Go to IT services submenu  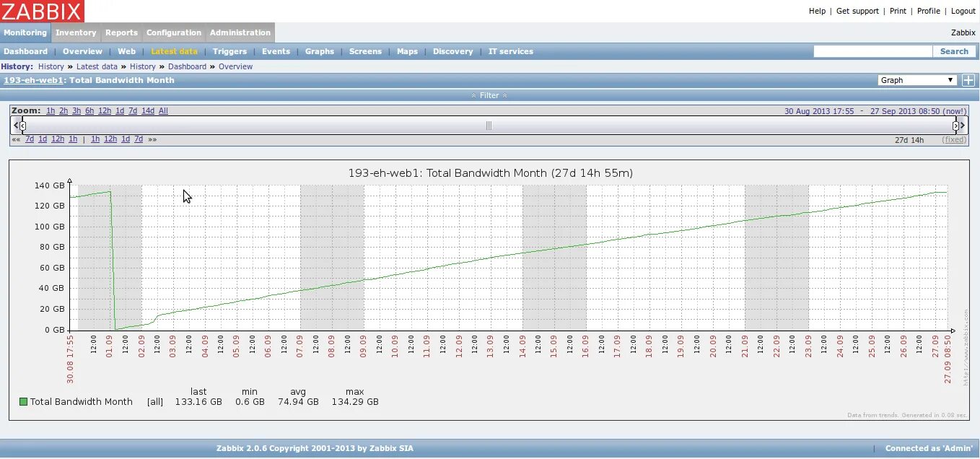[x=511, y=51]
